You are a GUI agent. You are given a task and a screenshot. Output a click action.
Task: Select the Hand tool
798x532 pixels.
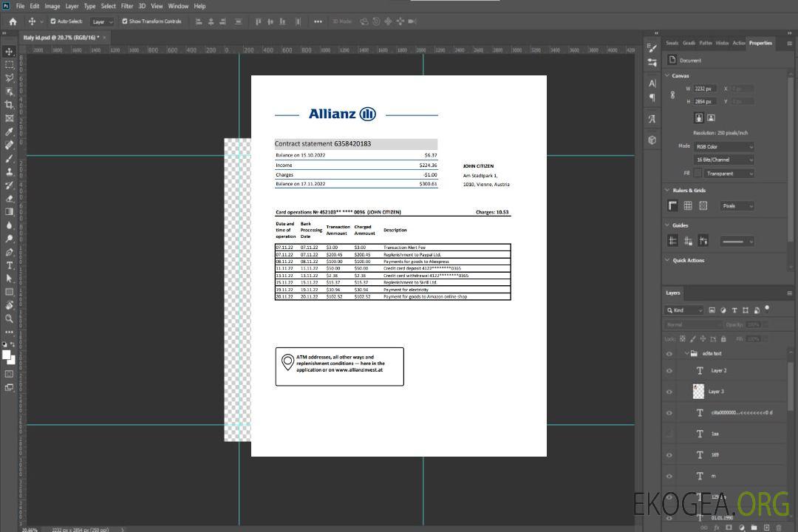click(x=9, y=305)
